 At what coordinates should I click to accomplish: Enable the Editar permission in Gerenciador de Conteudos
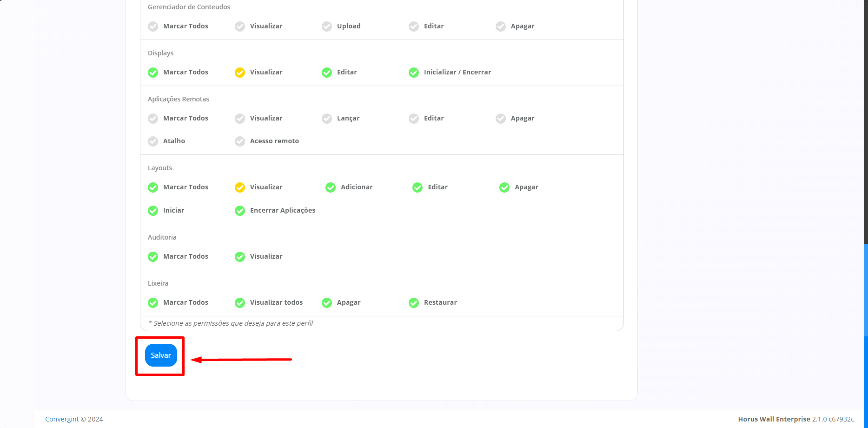(414, 26)
